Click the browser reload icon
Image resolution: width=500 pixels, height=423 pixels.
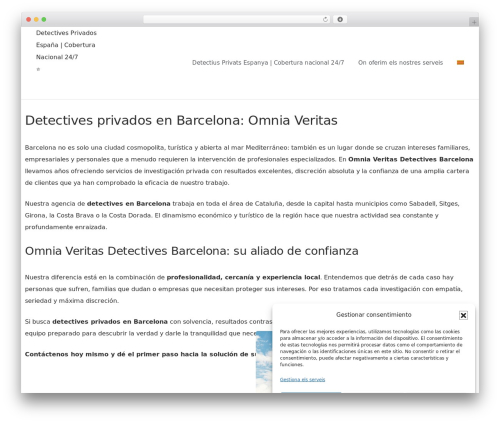click(x=325, y=20)
